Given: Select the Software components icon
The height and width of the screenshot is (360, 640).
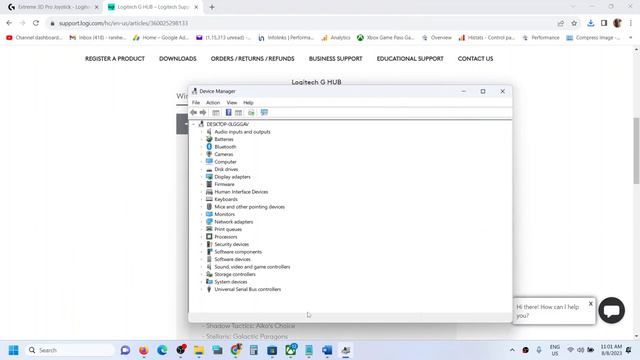Looking at the screenshot, I should tap(209, 252).
